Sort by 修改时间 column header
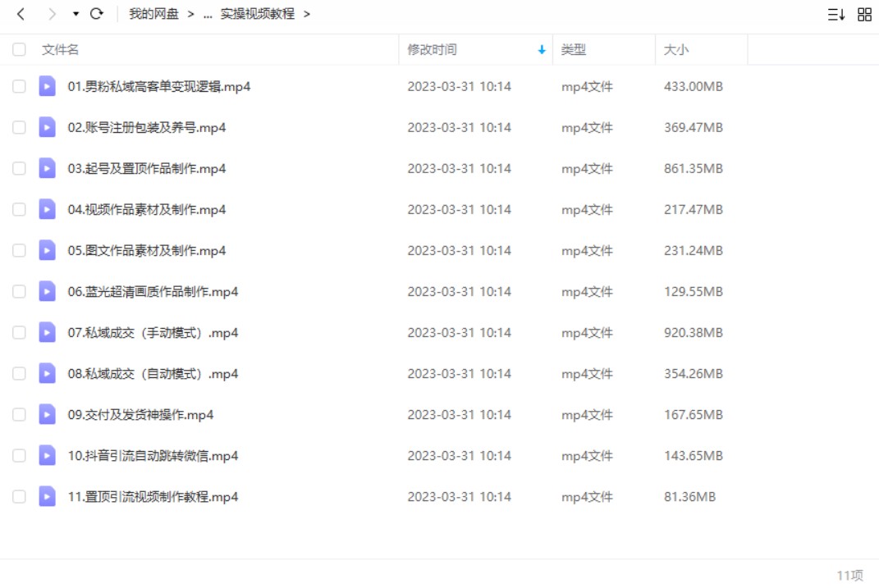879x588 pixels. click(x=432, y=50)
